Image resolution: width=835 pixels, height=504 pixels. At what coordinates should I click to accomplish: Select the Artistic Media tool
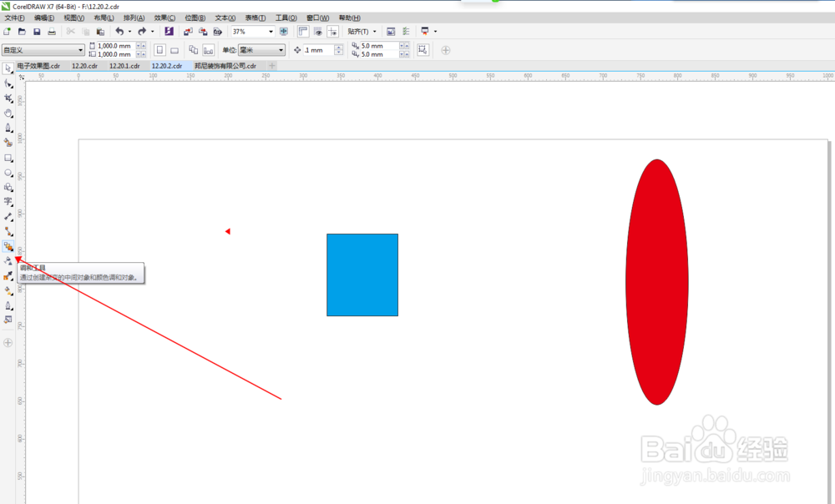click(x=8, y=143)
